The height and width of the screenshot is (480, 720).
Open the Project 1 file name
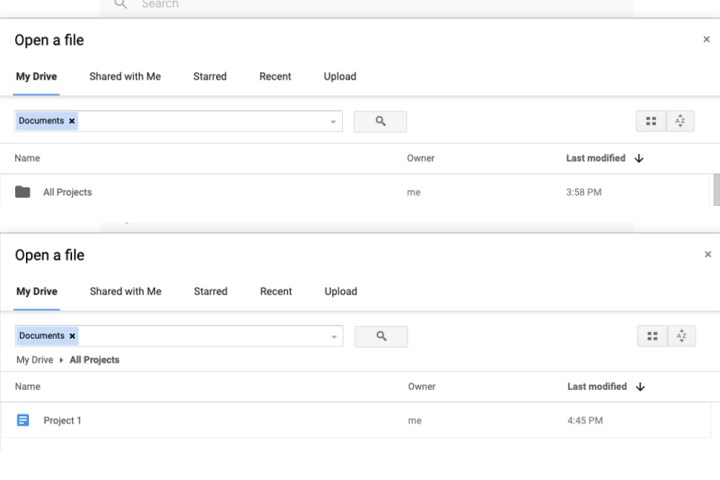[x=62, y=421]
